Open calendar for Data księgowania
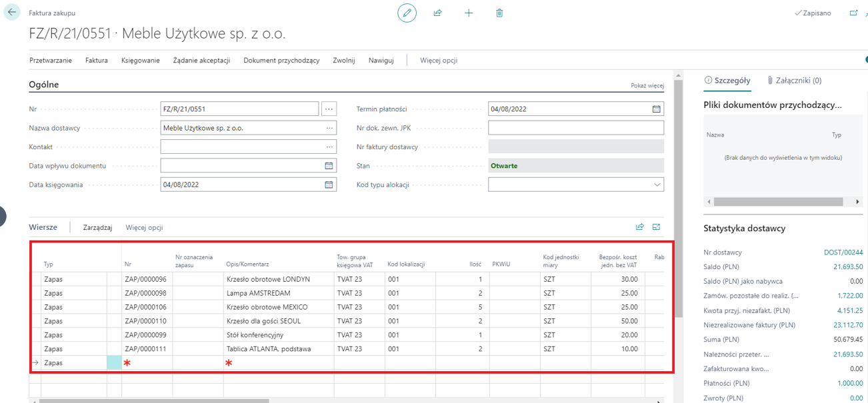Viewport: 868px width, 403px height. [329, 185]
